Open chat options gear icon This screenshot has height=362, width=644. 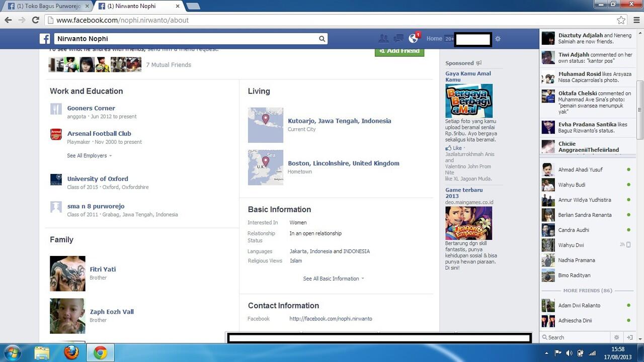pos(616,337)
